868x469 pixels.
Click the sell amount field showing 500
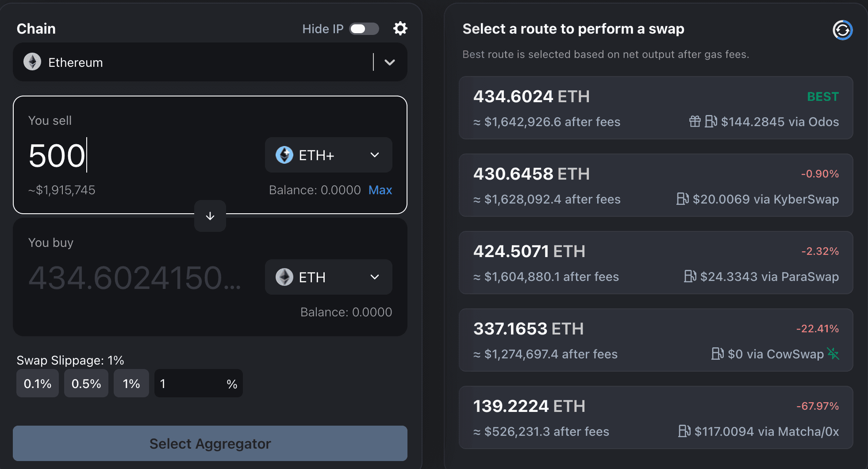click(133, 156)
